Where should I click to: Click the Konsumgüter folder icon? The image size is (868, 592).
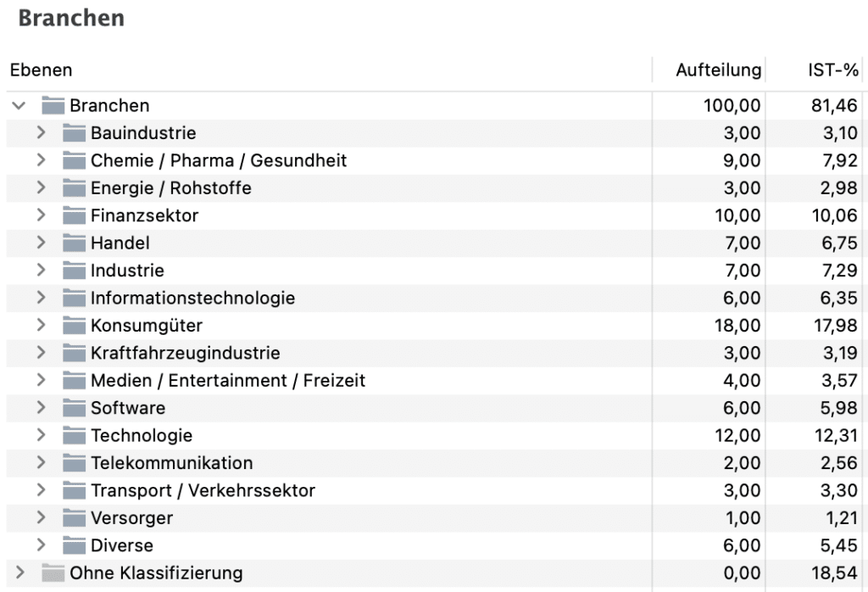point(75,326)
